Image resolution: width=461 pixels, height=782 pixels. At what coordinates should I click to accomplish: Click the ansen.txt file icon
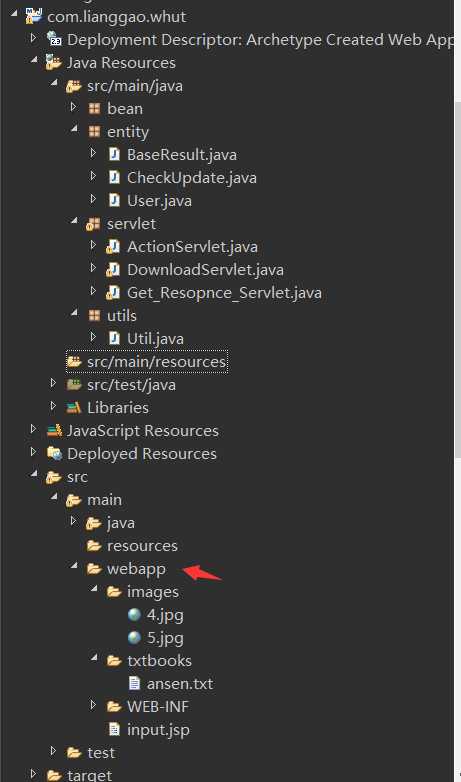(x=134, y=683)
